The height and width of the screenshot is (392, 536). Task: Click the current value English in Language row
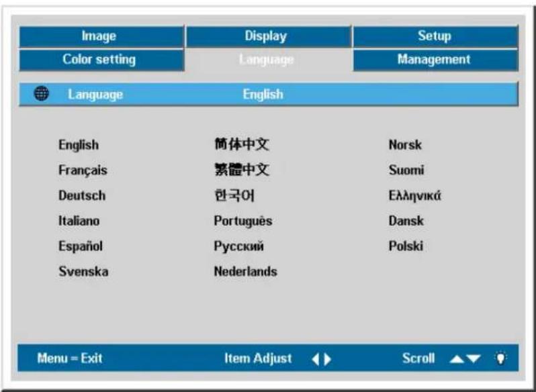pos(263,94)
